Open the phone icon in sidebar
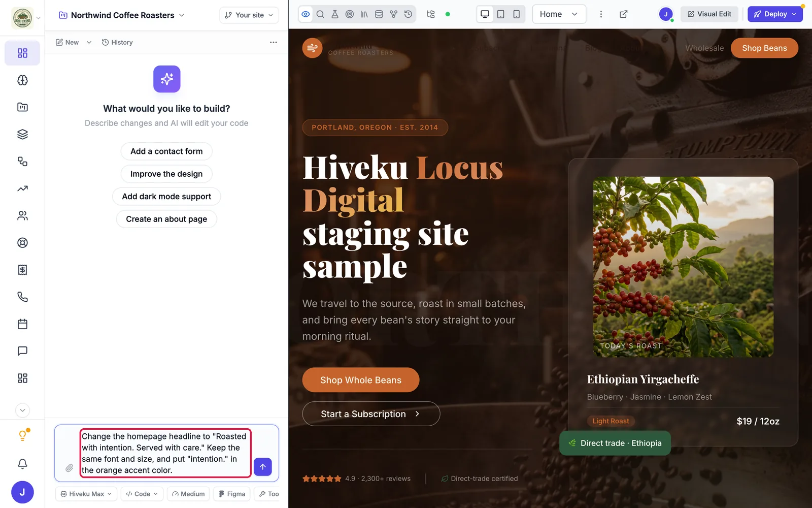 click(x=22, y=297)
